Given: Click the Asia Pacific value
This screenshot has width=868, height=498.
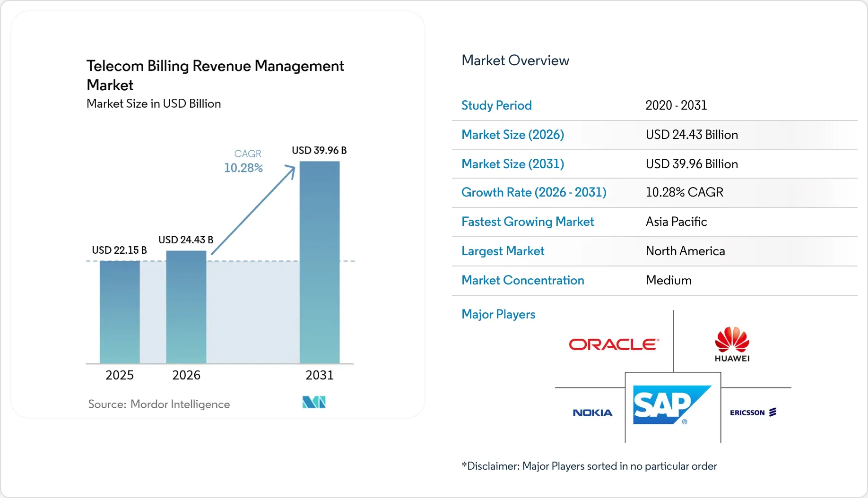Looking at the screenshot, I should (x=677, y=222).
